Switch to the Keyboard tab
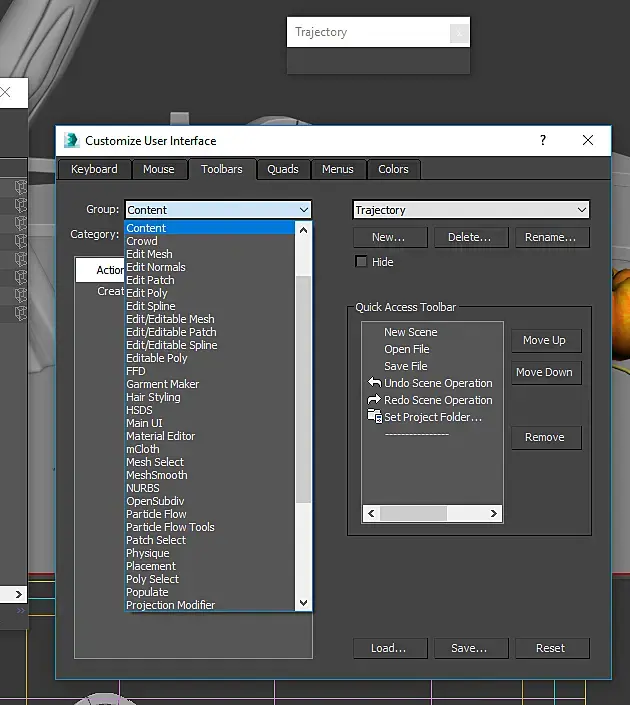 pos(94,169)
